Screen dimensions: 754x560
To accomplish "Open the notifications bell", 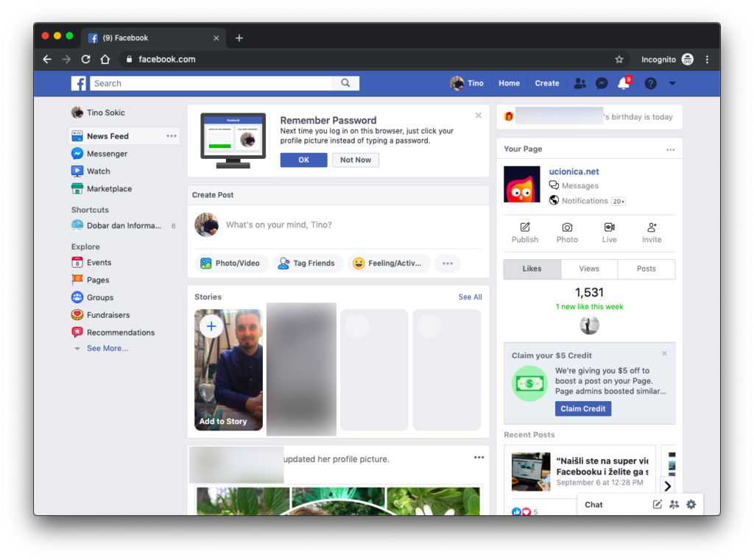I will point(623,84).
